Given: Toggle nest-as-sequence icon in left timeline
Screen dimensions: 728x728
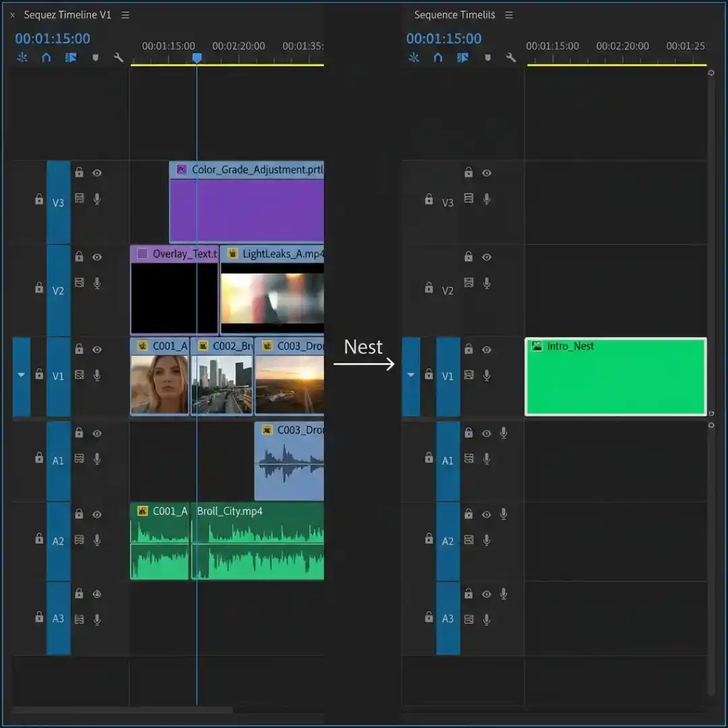Looking at the screenshot, I should (22, 57).
